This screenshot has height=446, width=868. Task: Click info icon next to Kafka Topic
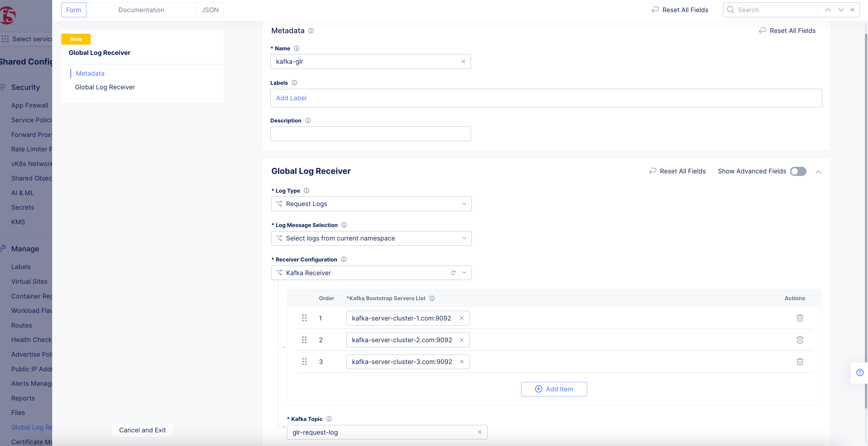(329, 419)
